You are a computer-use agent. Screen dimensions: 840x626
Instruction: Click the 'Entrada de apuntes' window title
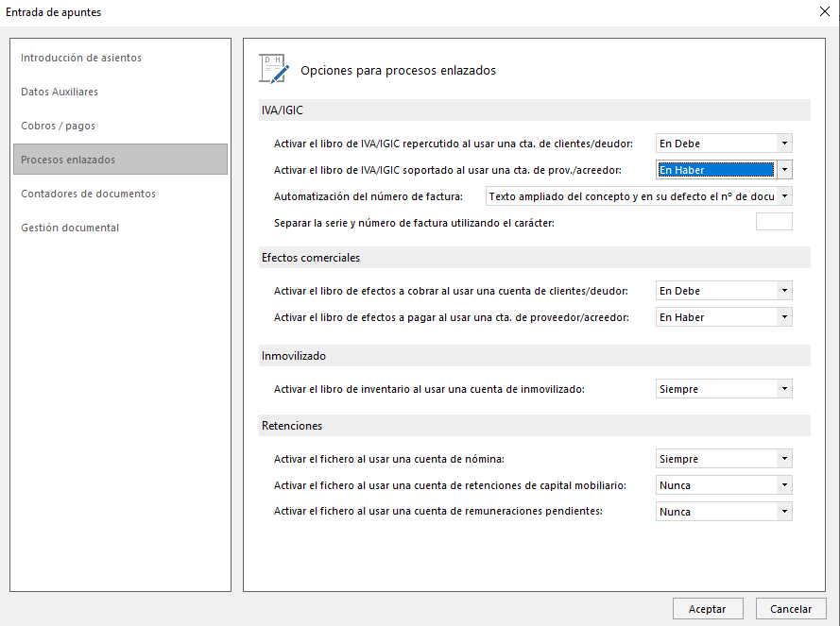point(54,12)
